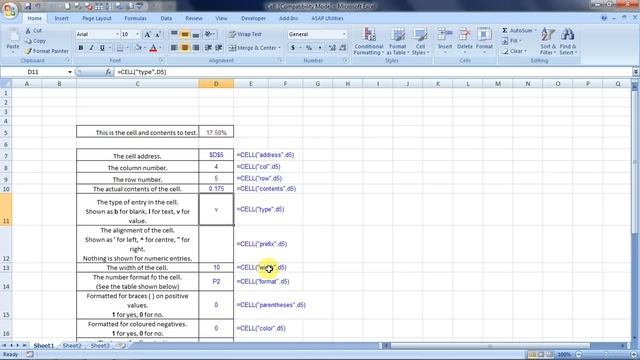Switch to the Data tab

click(x=166, y=18)
